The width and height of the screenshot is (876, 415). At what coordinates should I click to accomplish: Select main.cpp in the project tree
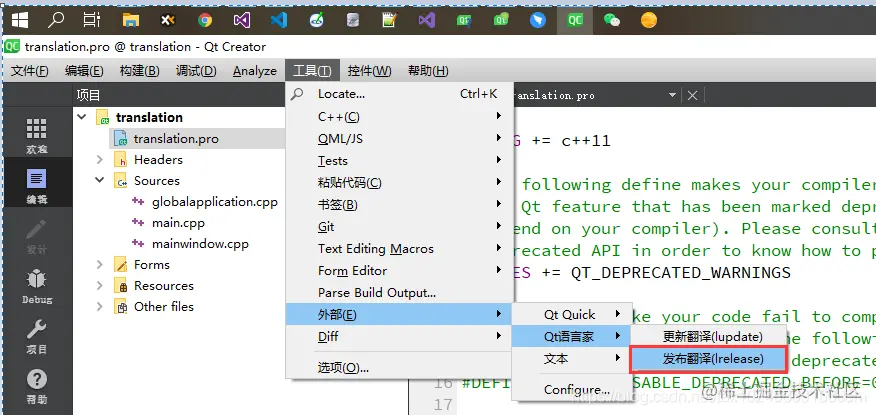[x=178, y=223]
